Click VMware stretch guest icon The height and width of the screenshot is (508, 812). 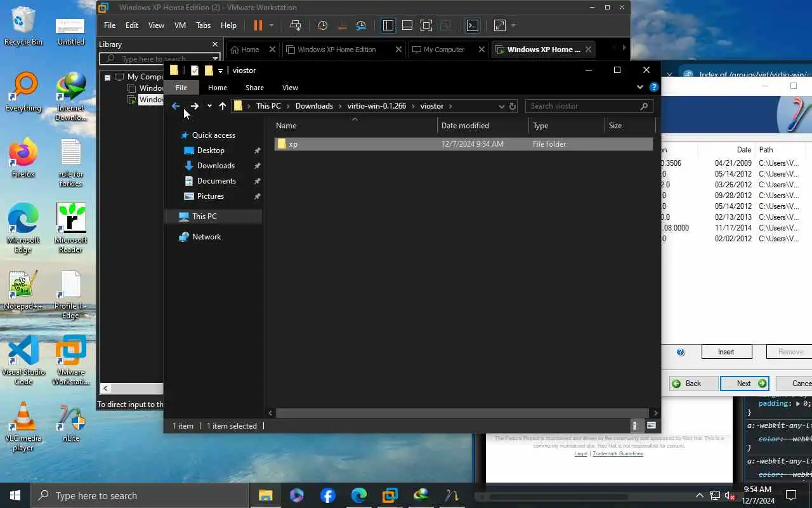tap(500, 25)
